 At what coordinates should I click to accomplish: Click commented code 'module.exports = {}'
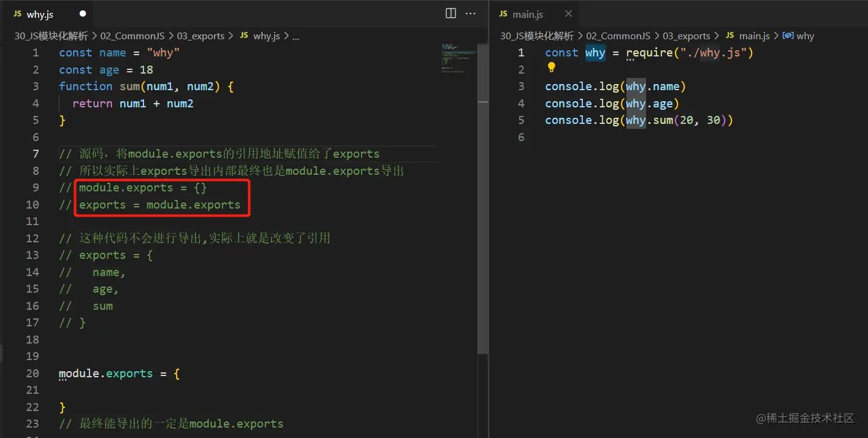(x=143, y=188)
